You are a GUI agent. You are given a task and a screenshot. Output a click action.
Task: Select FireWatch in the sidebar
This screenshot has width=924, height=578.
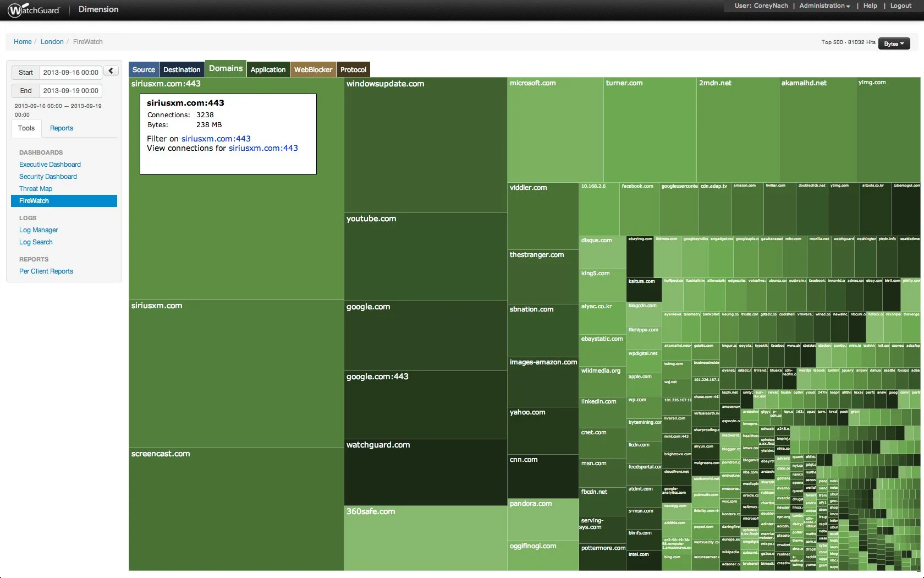click(x=64, y=201)
